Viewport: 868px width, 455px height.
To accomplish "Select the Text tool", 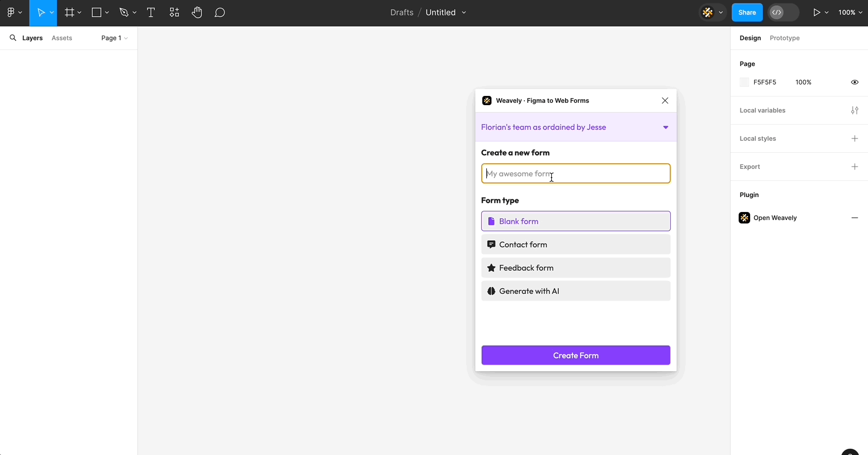I will [x=151, y=12].
